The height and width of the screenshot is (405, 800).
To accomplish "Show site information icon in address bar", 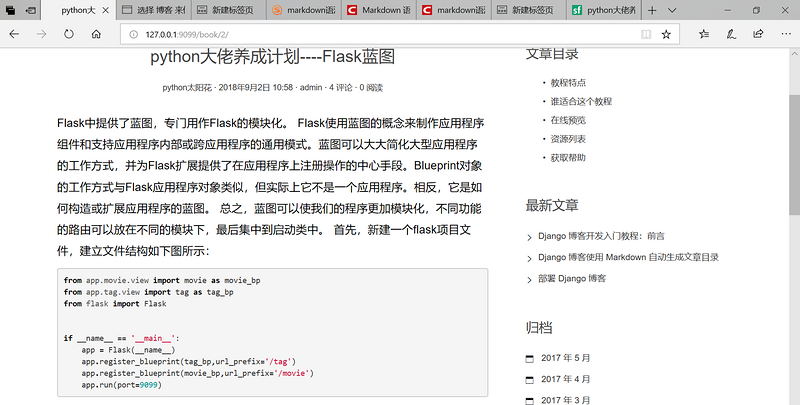I will coord(134,34).
